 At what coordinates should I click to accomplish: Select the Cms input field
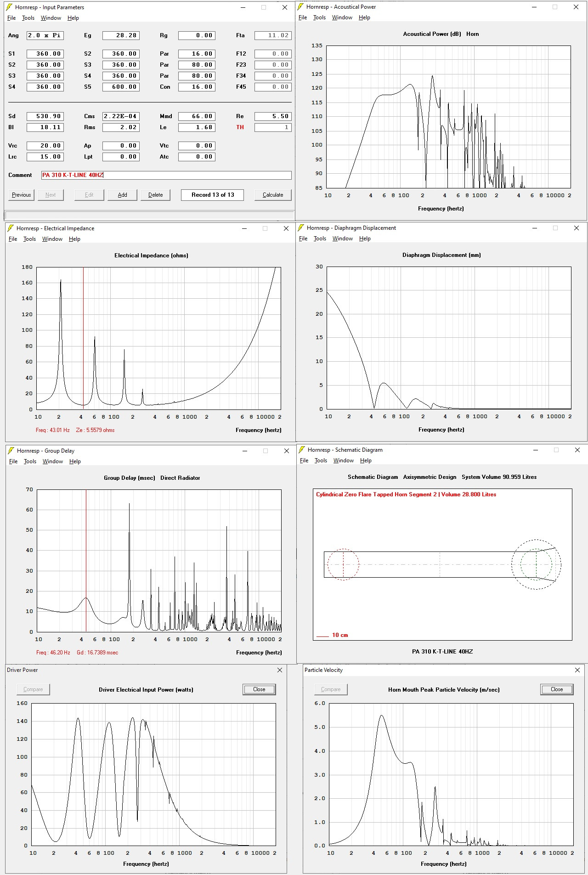[121, 116]
